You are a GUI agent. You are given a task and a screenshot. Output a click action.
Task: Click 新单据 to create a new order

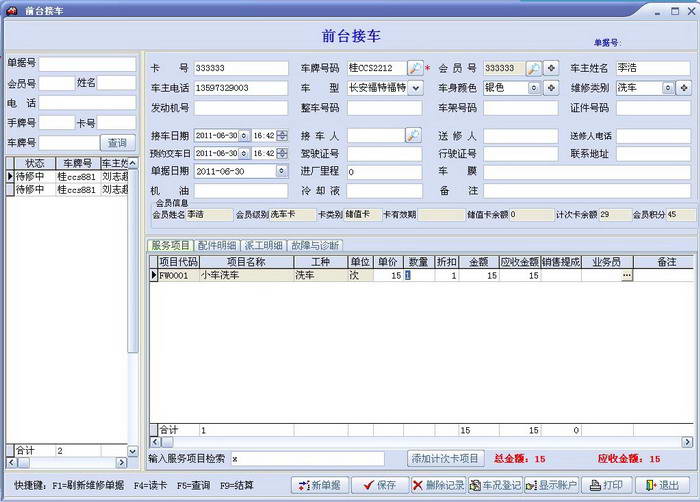tap(320, 485)
